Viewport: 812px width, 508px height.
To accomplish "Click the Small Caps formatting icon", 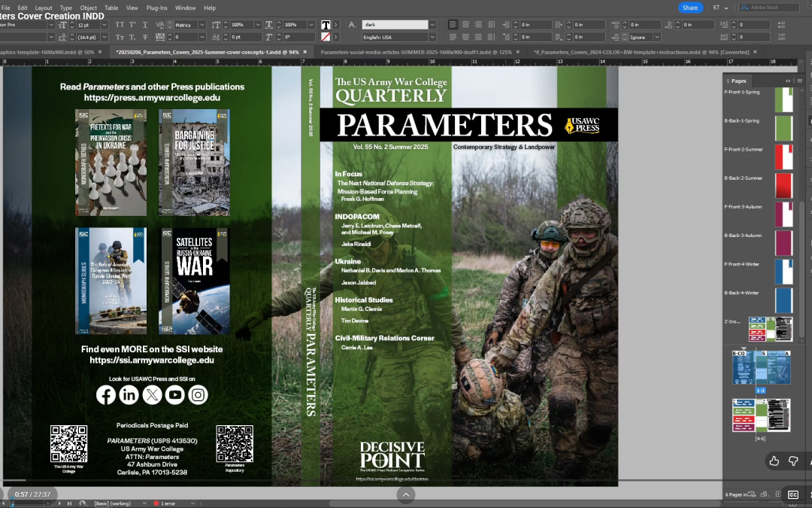I will (120, 38).
